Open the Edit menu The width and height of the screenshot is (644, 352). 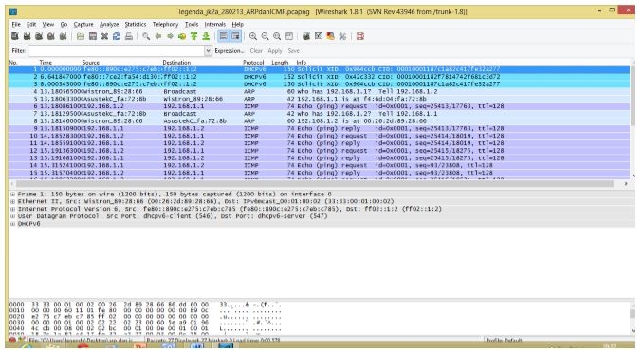point(31,25)
